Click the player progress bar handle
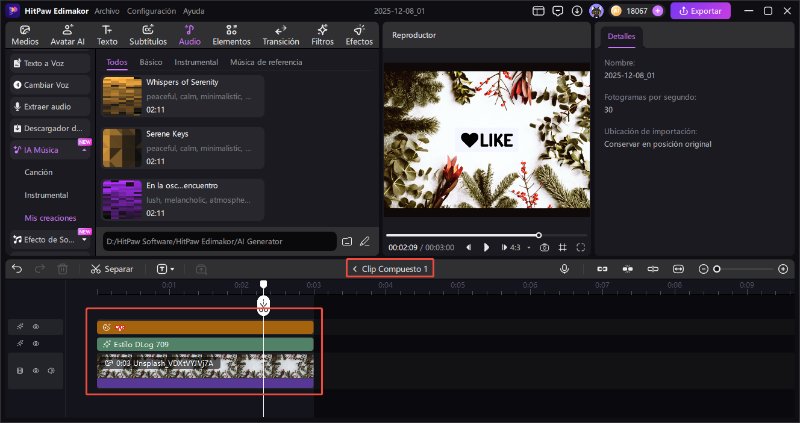The width and height of the screenshot is (800, 423). [538, 235]
